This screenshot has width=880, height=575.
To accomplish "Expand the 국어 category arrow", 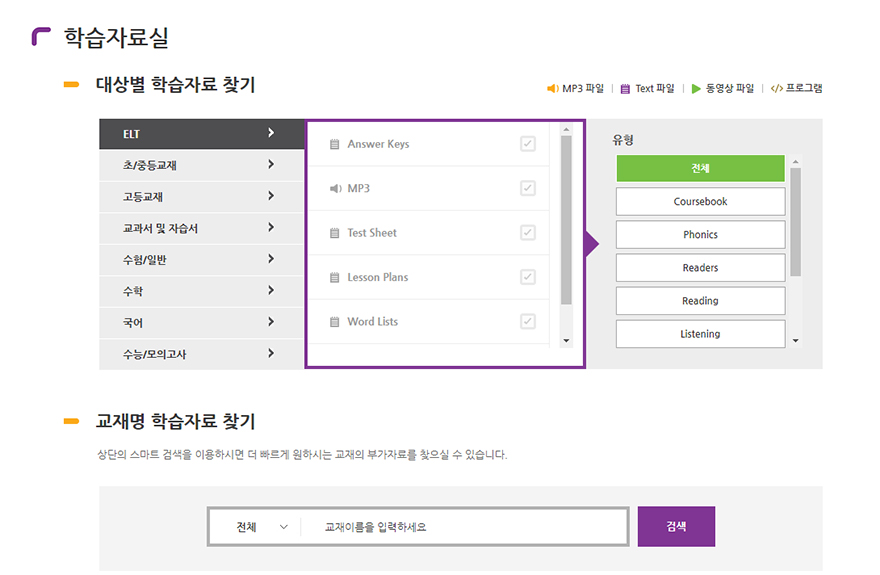I will [x=271, y=321].
